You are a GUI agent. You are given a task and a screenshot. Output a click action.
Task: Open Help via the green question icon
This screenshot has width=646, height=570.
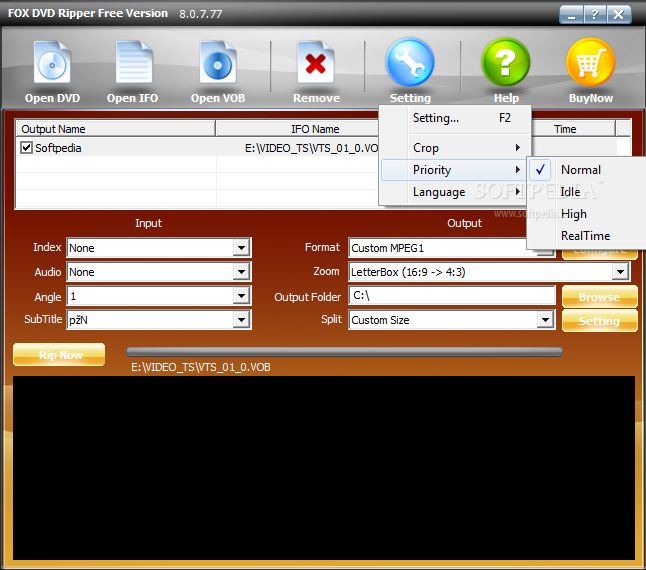point(506,63)
